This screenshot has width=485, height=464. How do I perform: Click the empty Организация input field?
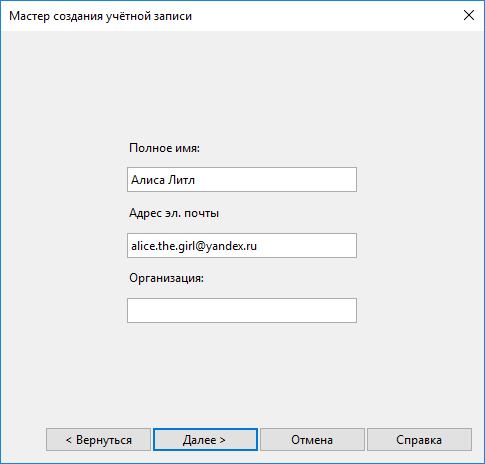click(242, 311)
